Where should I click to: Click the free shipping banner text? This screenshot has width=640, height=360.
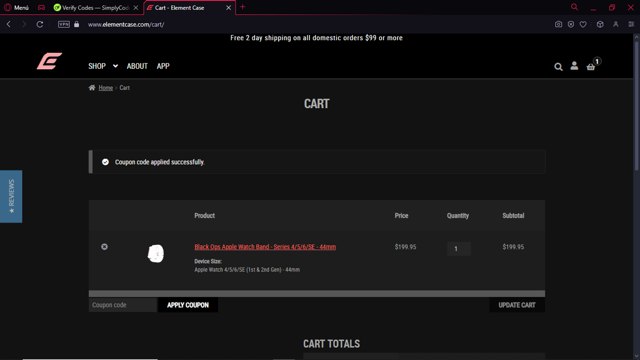pyautogui.click(x=316, y=38)
